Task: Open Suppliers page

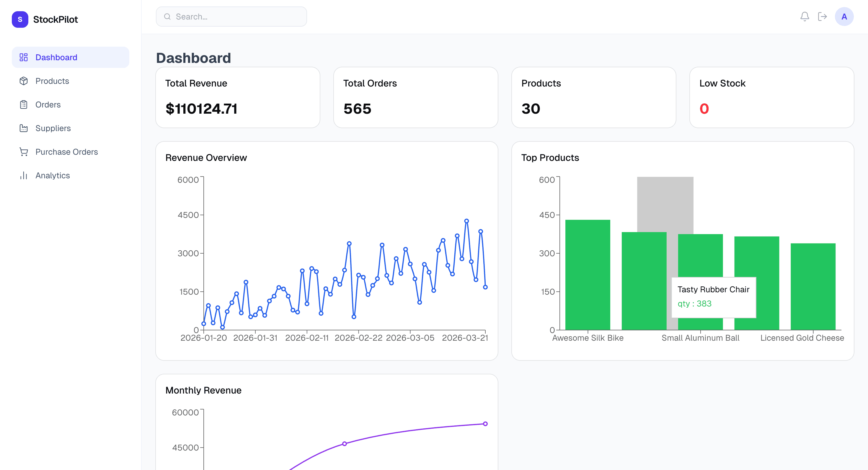Action: point(71,128)
